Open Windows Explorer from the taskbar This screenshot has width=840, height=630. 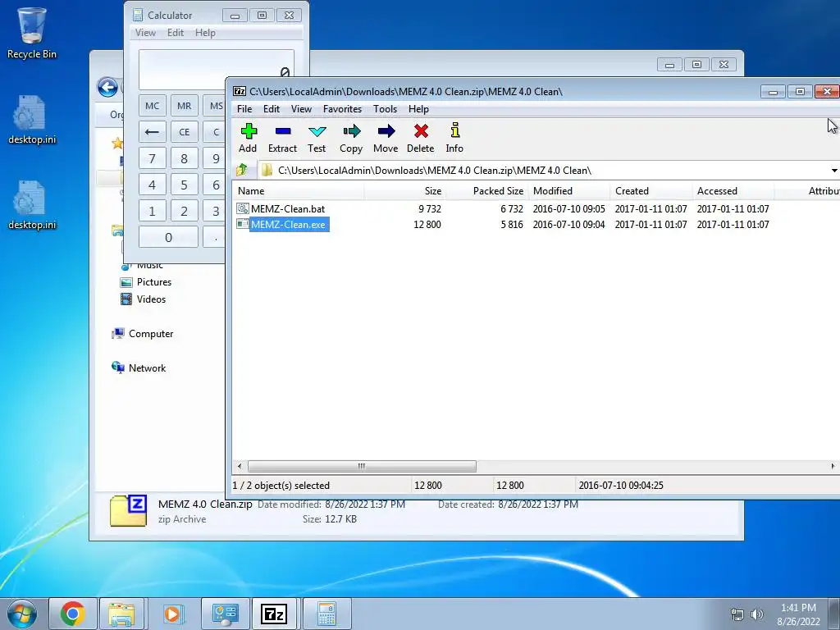(121, 614)
